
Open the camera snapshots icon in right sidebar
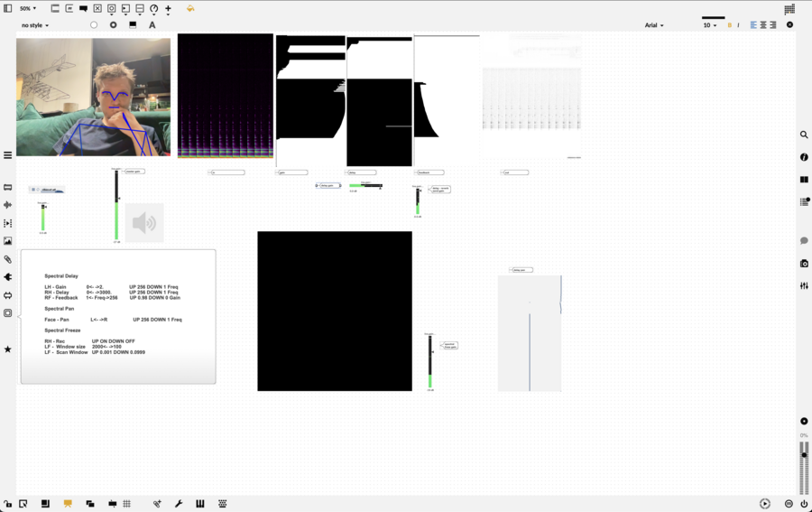(x=804, y=264)
